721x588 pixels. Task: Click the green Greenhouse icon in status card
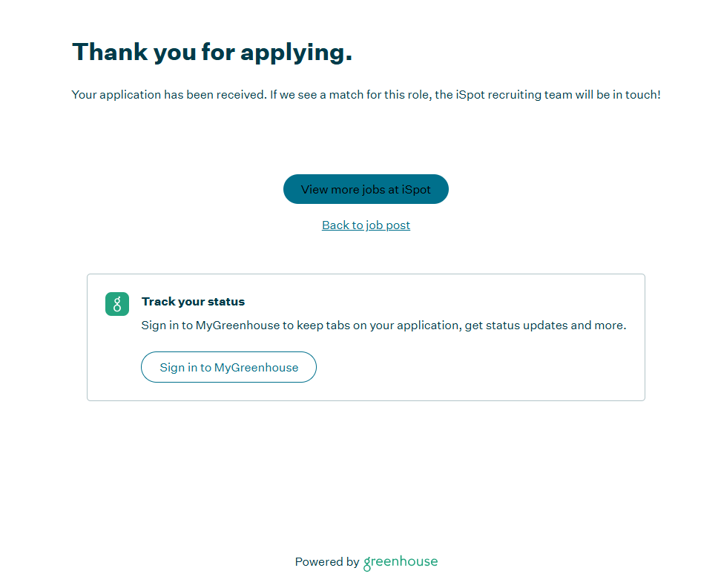point(117,304)
